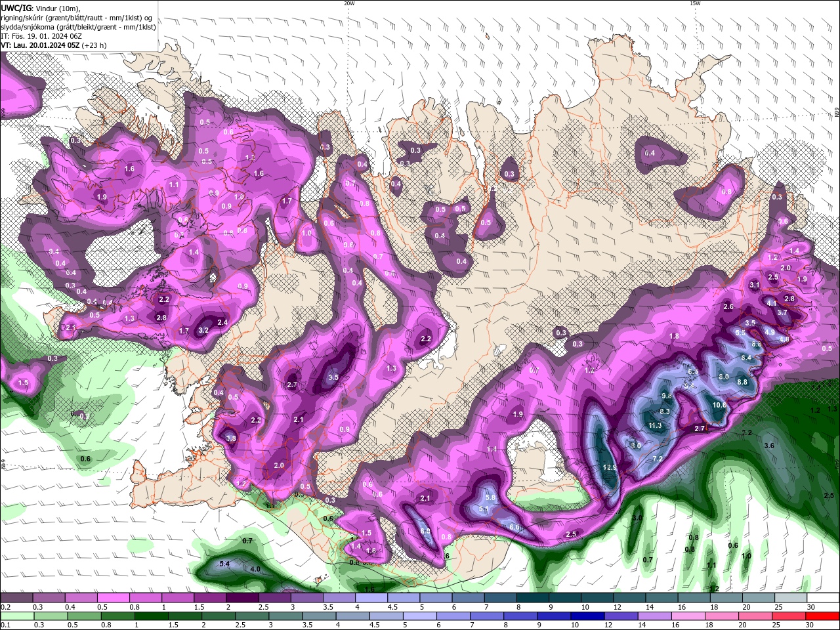Screen dimensions: 840x630
Task: Click the 6.9 value near the south coast
Action: click(x=425, y=532)
